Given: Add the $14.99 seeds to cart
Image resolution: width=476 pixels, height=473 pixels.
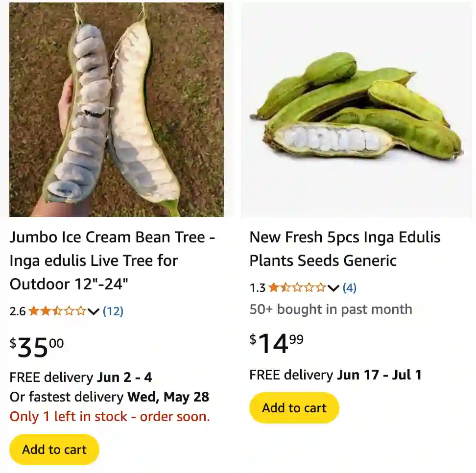Looking at the screenshot, I should (x=294, y=408).
